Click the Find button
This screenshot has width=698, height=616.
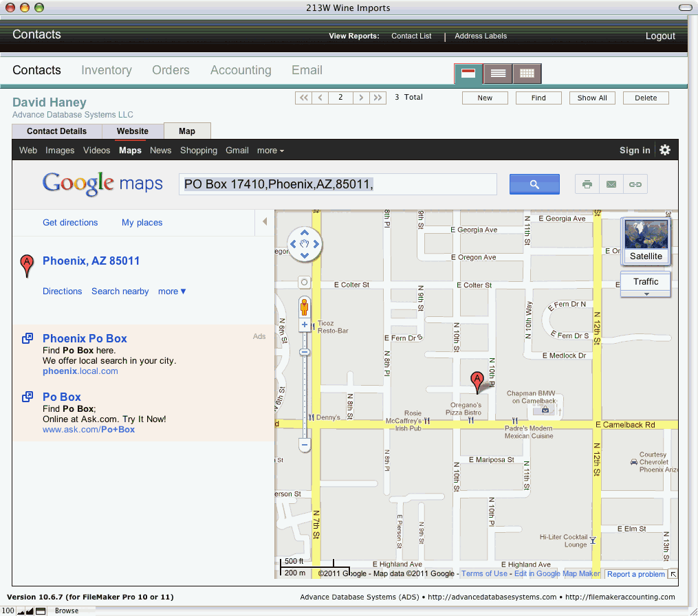click(x=538, y=98)
